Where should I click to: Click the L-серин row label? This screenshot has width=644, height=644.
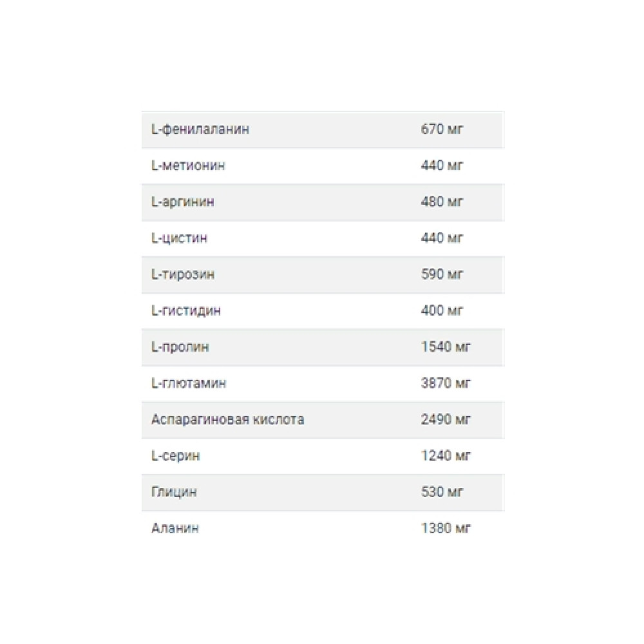[x=175, y=456]
